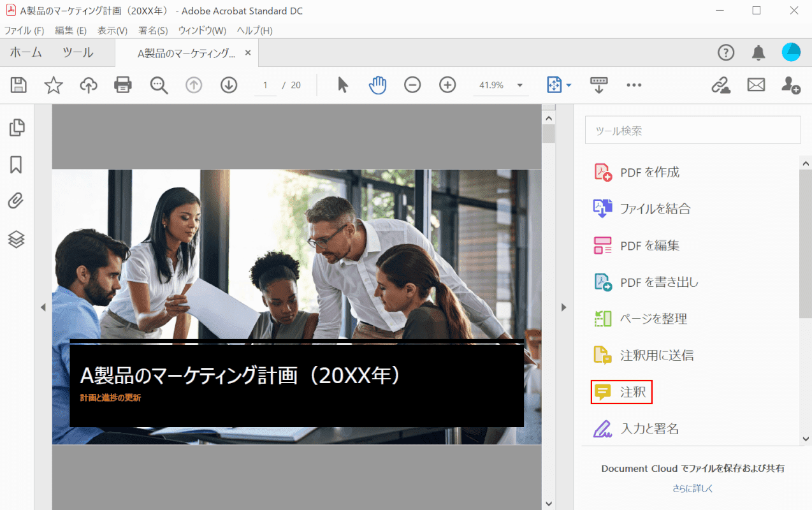
Task: Open the account profile avatar
Action: (791, 52)
